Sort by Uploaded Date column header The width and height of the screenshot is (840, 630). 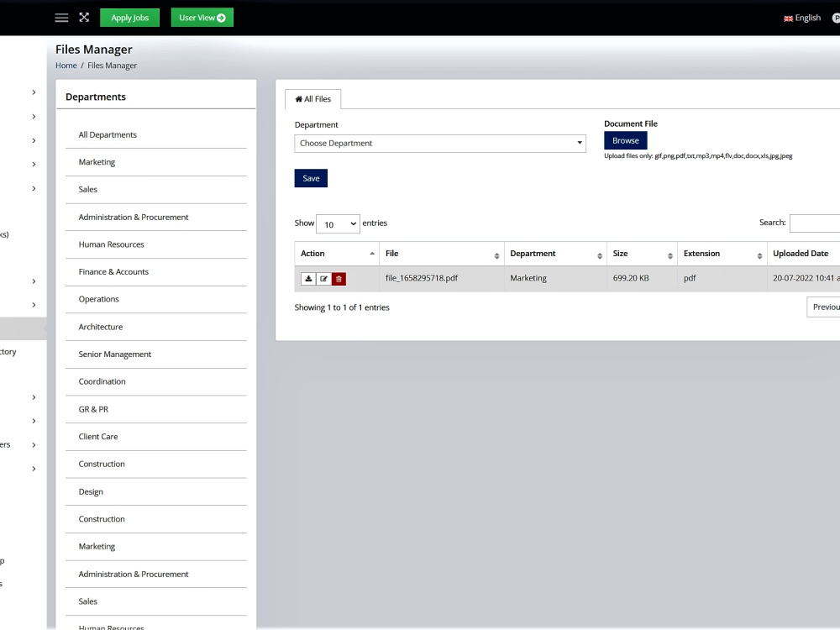click(804, 254)
